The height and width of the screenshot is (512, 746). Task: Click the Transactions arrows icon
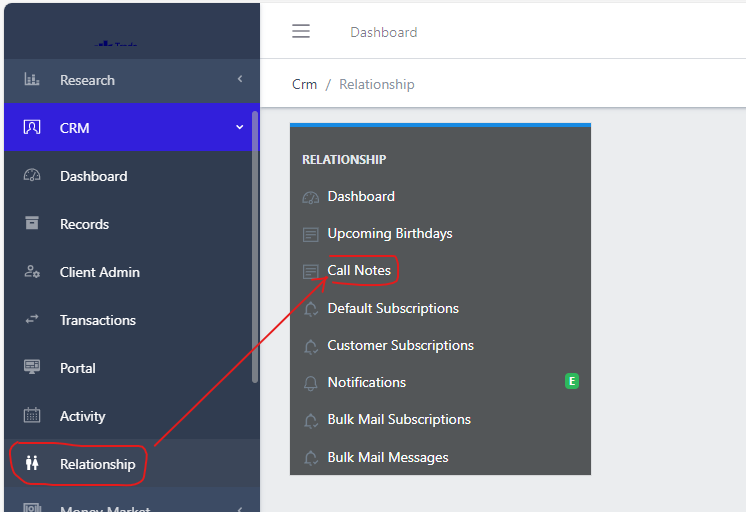(x=32, y=319)
